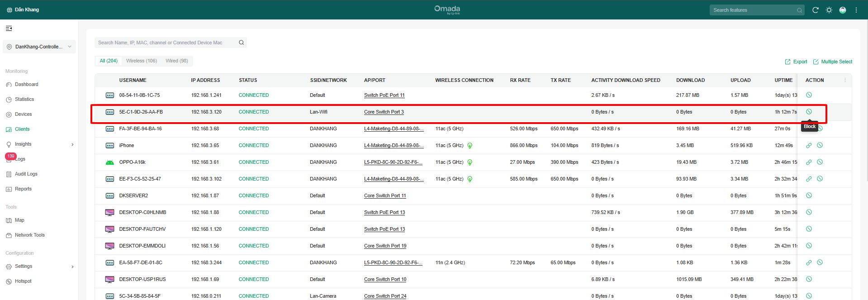Switch to the Wireless (106) tab
868x300 pixels.
(142, 61)
